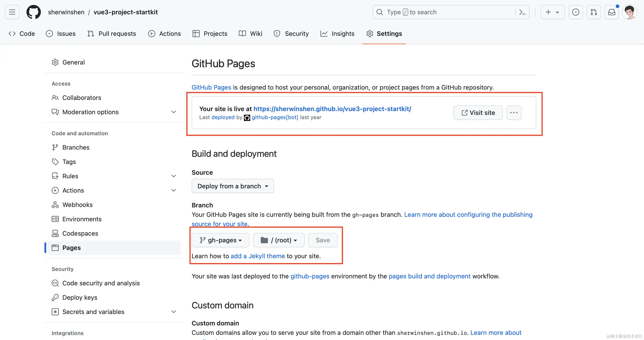Open the hamburger navigation menu
Viewport: 644px width, 340px height.
point(12,12)
